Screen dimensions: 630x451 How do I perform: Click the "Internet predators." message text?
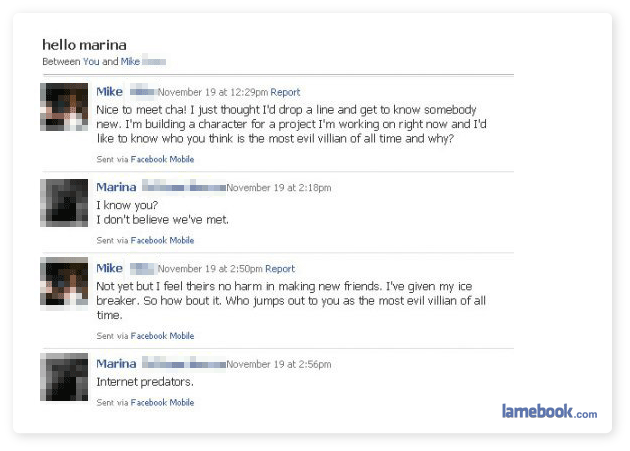tap(145, 382)
